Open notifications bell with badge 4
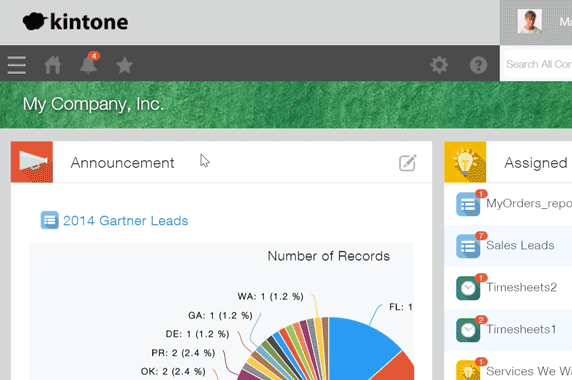Image resolution: width=572 pixels, height=380 pixels. [89, 63]
